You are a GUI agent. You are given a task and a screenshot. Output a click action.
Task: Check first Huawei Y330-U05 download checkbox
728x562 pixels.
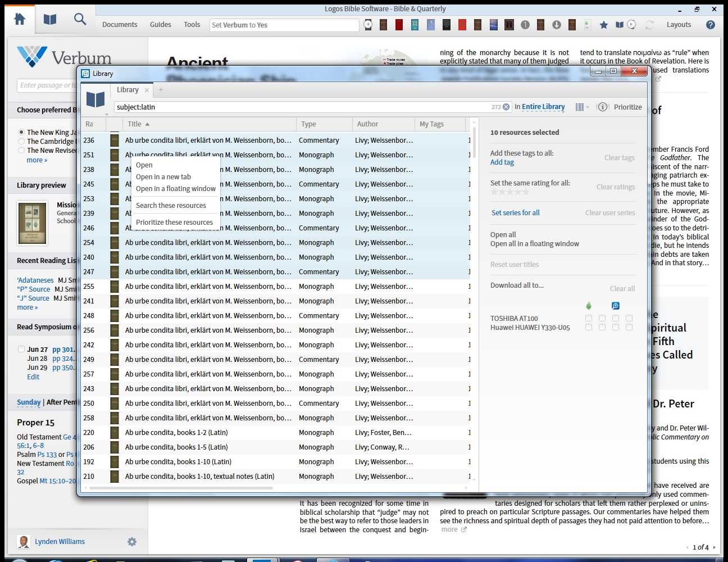tap(589, 327)
